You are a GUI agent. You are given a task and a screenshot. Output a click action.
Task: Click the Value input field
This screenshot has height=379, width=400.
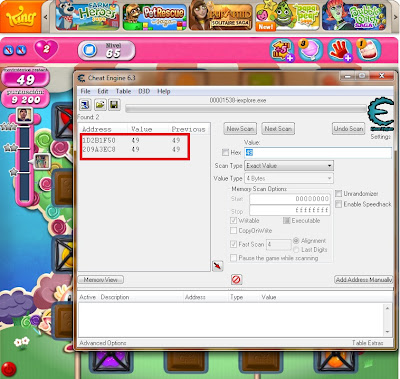318,152
